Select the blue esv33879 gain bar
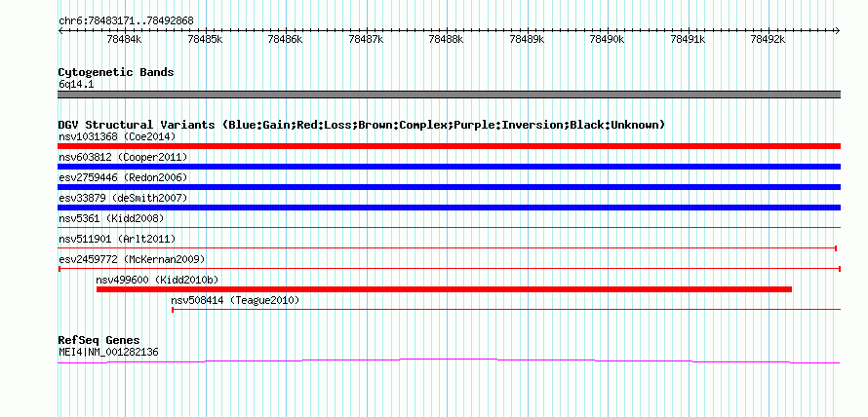 449,208
